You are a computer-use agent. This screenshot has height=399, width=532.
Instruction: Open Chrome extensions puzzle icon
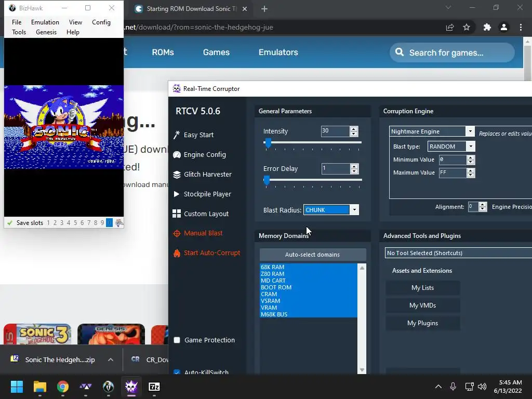pyautogui.click(x=487, y=28)
